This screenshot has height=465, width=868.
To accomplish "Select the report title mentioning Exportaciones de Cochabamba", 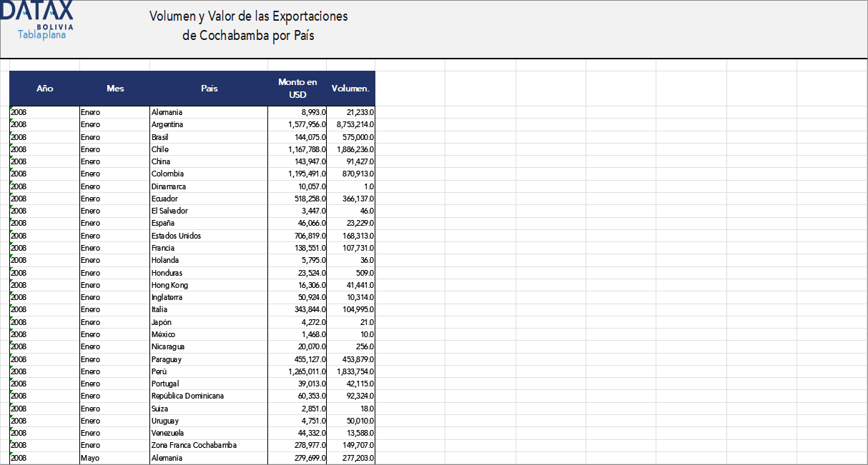I will pyautogui.click(x=248, y=26).
